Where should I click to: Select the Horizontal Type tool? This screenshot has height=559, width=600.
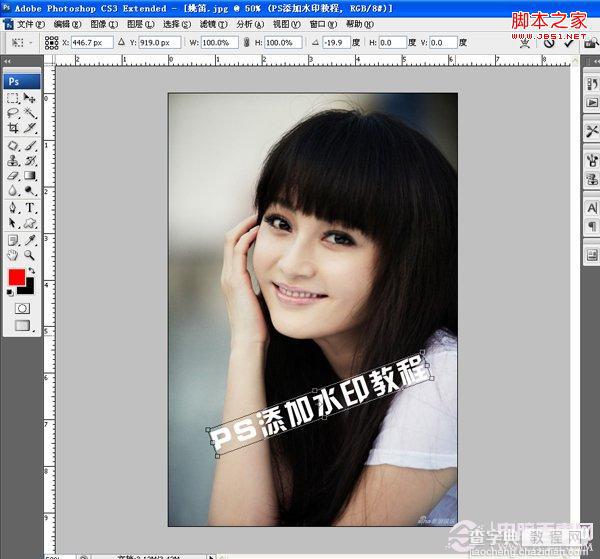(30, 208)
